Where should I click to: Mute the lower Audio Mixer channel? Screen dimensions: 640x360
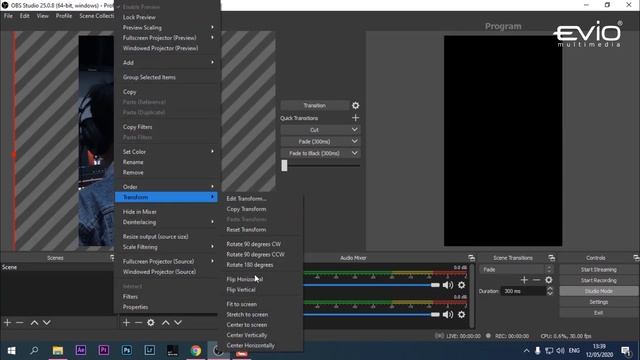(448, 314)
